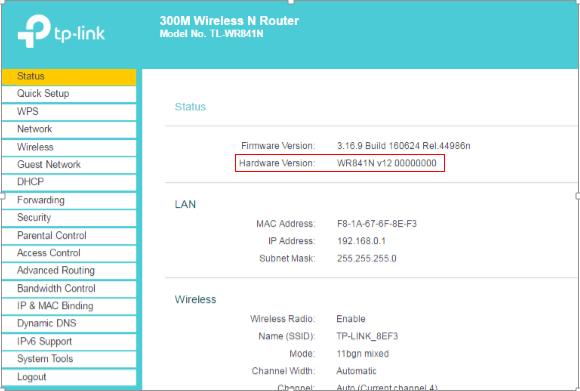Open the Wireless settings menu
The height and width of the screenshot is (391, 580).
tap(69, 147)
